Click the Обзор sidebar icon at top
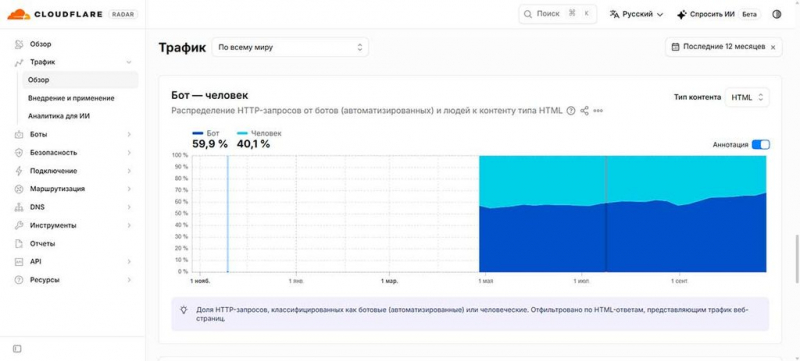Screen dimensions: 800x361 tap(19, 44)
